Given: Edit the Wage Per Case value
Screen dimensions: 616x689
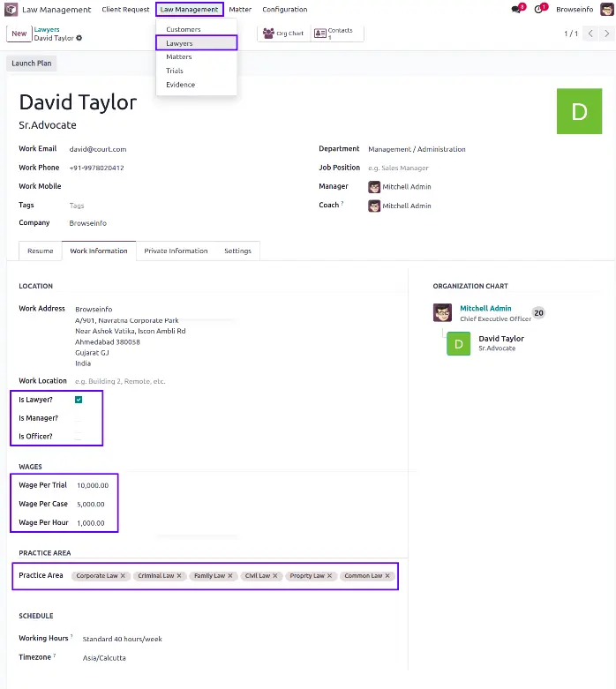Looking at the screenshot, I should [x=91, y=505].
